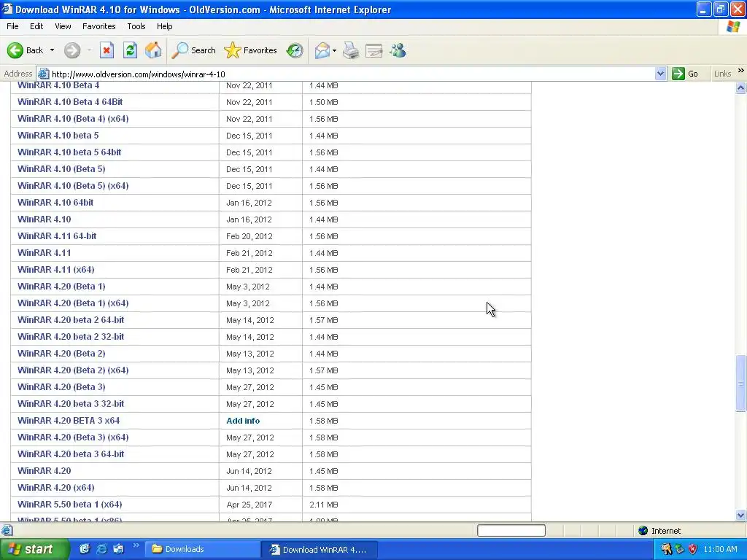The height and width of the screenshot is (560, 747).
Task: Click the Edit page toolbar icon
Action: pos(374,50)
